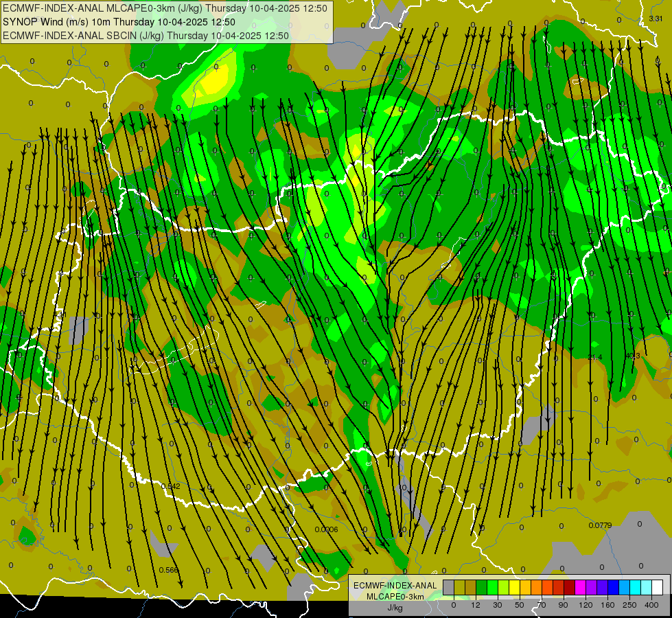Pick the white swatch at scale end
Screen dimensions: 672x618
(658, 587)
